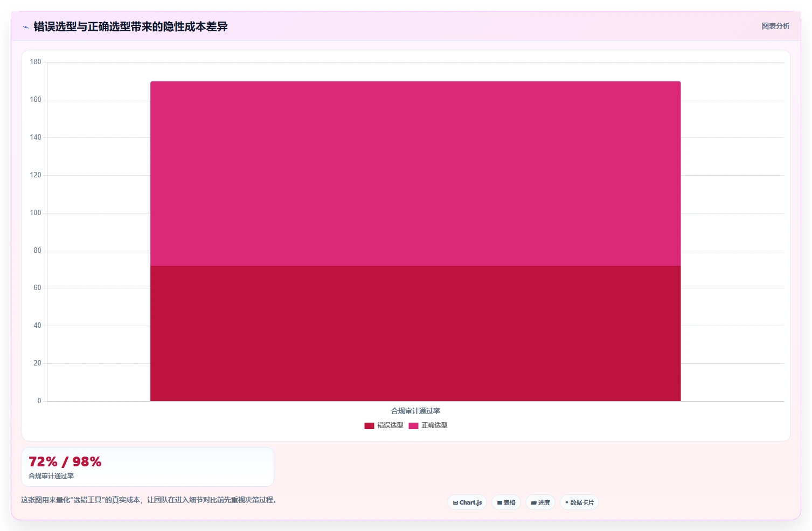Select the 表格 tag chip
The width and height of the screenshot is (812, 531).
pos(506,502)
